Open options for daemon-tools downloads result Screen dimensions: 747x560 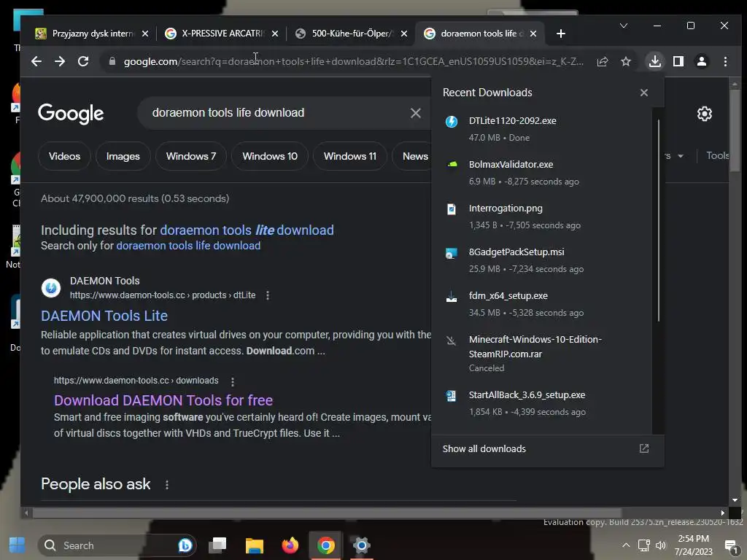pyautogui.click(x=233, y=381)
